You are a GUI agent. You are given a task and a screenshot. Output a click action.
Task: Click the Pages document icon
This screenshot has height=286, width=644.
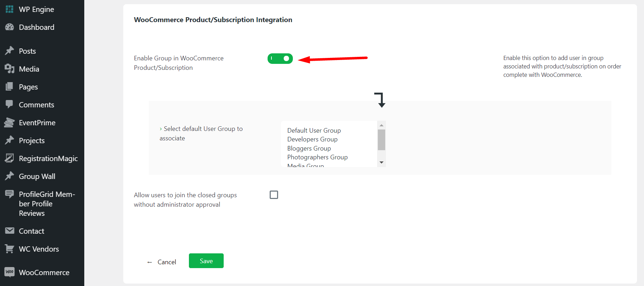[9, 87]
